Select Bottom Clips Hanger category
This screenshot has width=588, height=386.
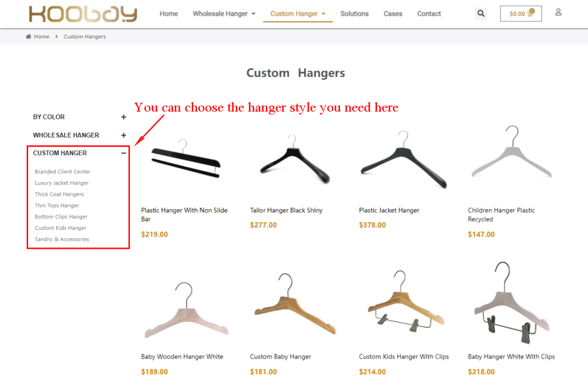coord(61,217)
